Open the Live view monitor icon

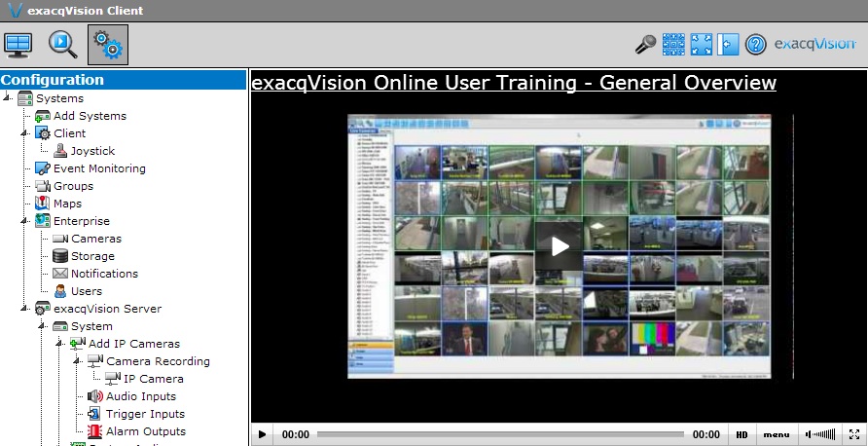pyautogui.click(x=18, y=45)
